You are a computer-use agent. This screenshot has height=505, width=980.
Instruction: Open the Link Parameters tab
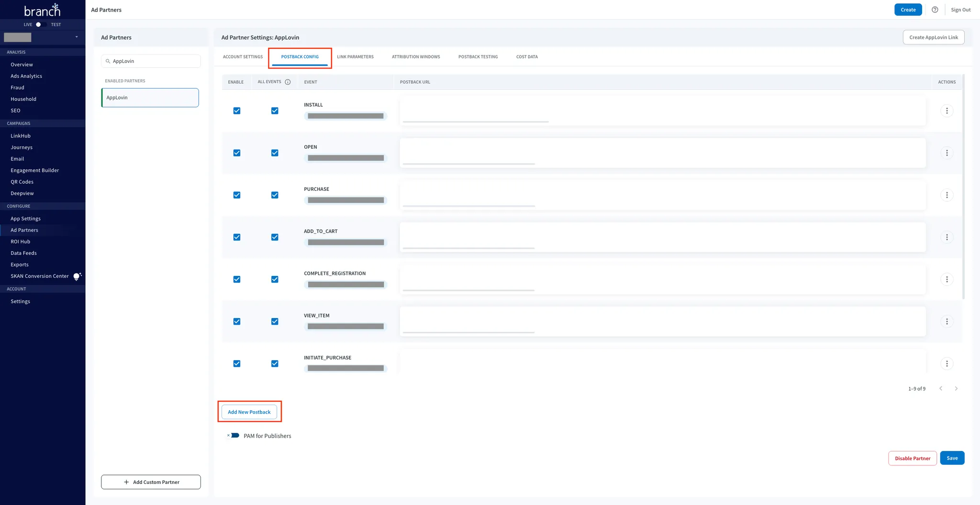[x=355, y=57]
